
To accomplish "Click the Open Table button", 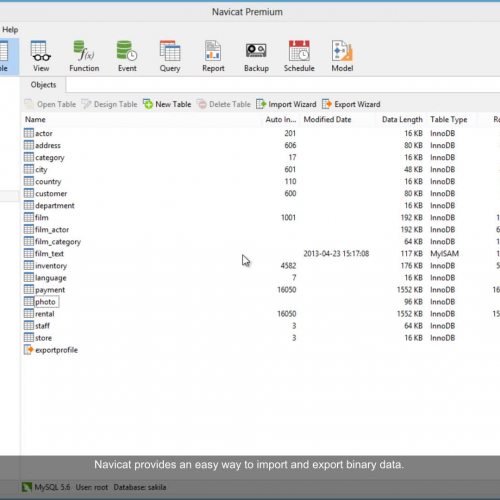I will [50, 104].
